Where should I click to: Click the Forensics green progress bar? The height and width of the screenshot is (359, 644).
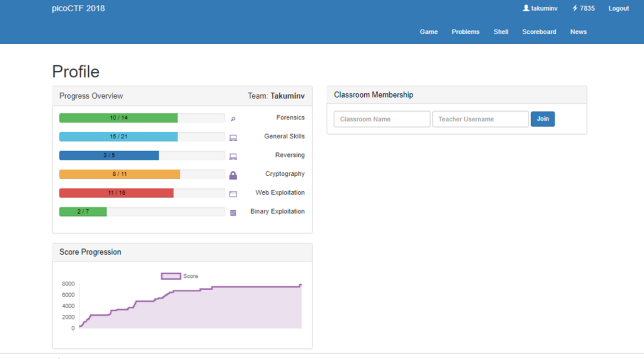coord(118,118)
